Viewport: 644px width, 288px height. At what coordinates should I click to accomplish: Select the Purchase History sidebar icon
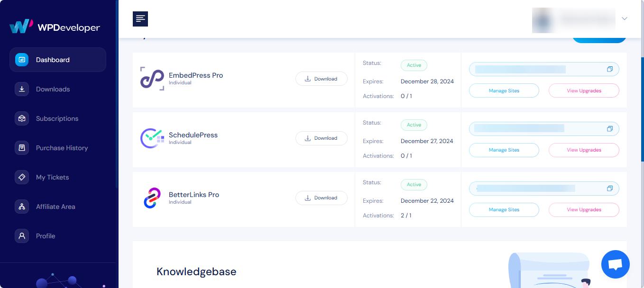click(22, 148)
